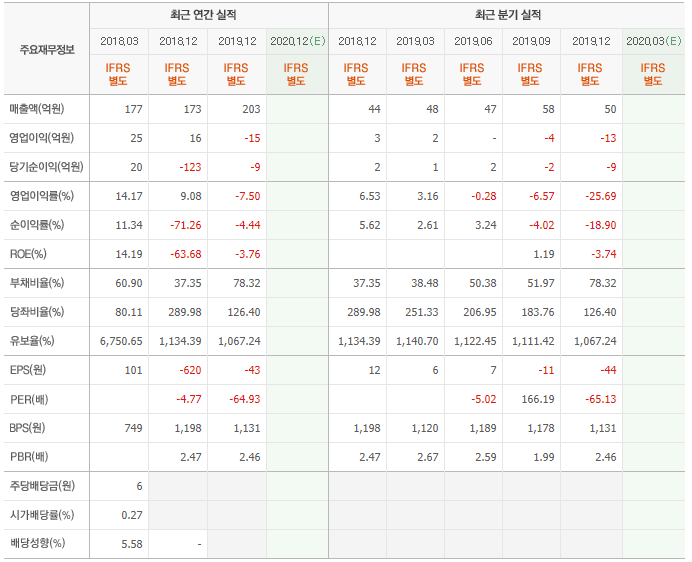Click the payout ratio value 5.58

pyautogui.click(x=132, y=544)
